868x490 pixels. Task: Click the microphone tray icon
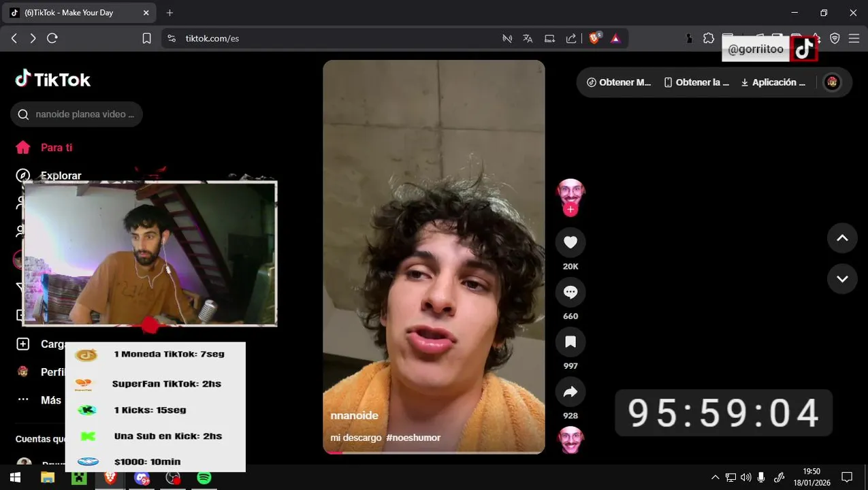(762, 478)
